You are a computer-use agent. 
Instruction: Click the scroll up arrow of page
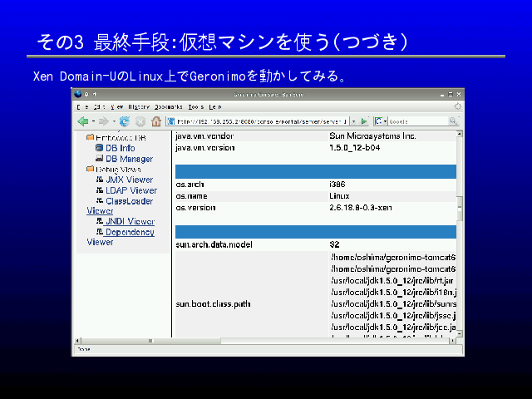point(460,134)
